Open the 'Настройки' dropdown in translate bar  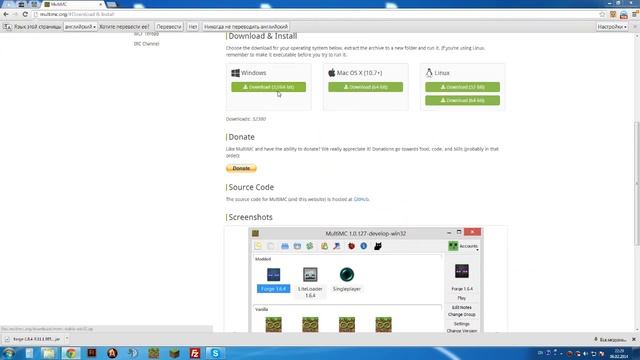tap(612, 27)
